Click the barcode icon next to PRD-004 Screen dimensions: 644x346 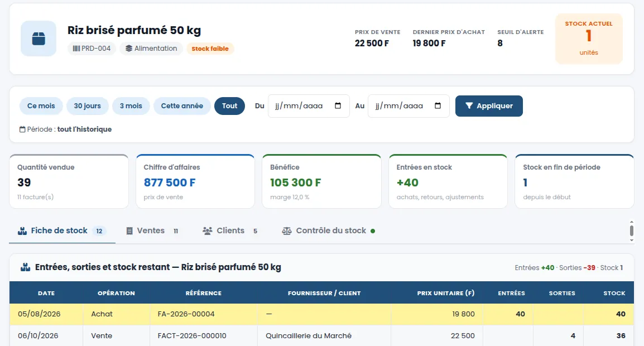pyautogui.click(x=76, y=49)
